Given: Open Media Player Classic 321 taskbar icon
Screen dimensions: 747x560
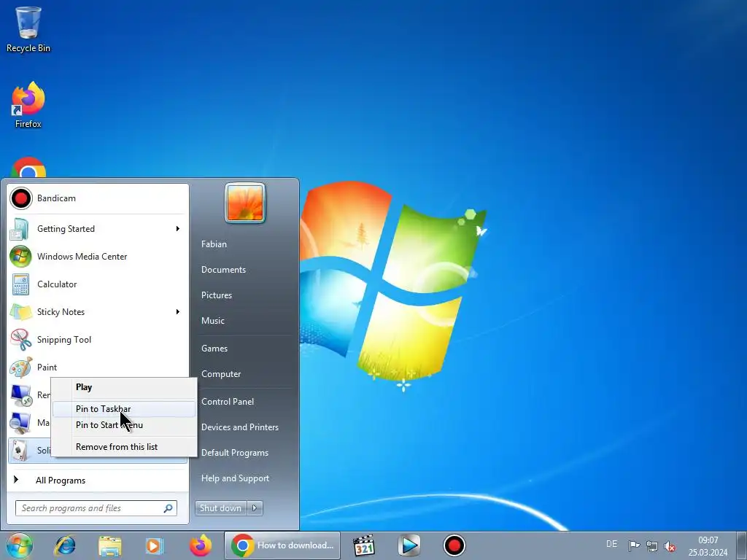Looking at the screenshot, I should click(364, 545).
